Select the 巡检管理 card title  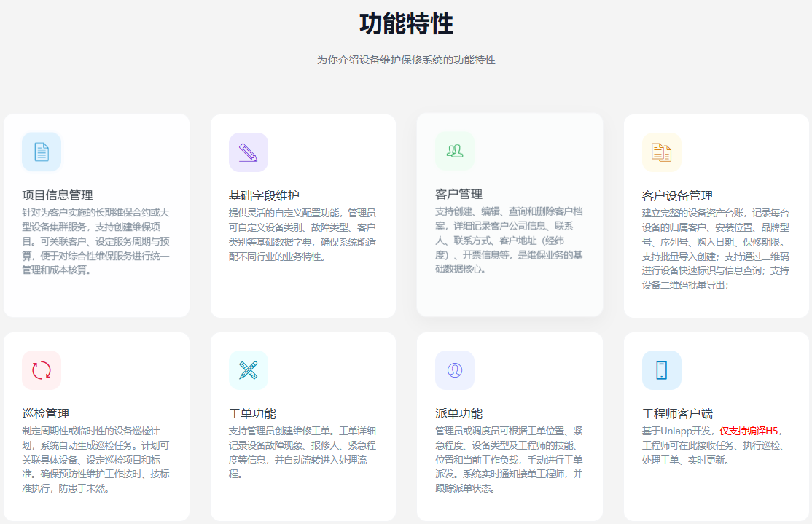[x=46, y=414]
